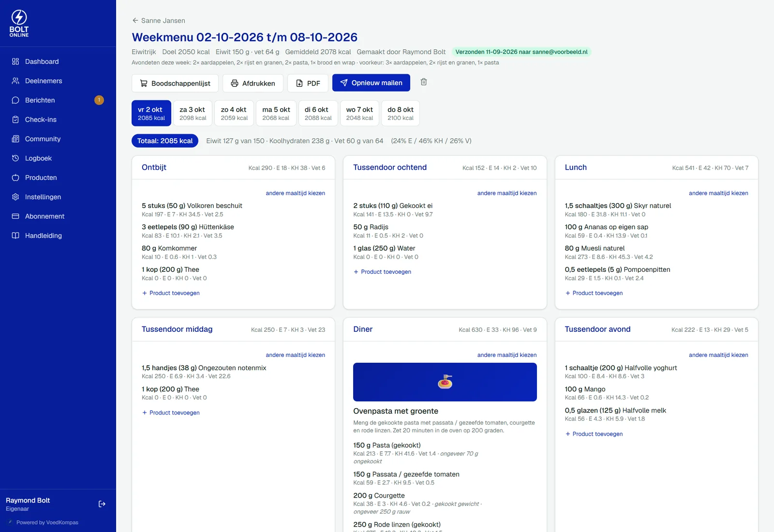Add a product to Tussendoor avond
Viewport: 774px width, 532px height.
(594, 434)
